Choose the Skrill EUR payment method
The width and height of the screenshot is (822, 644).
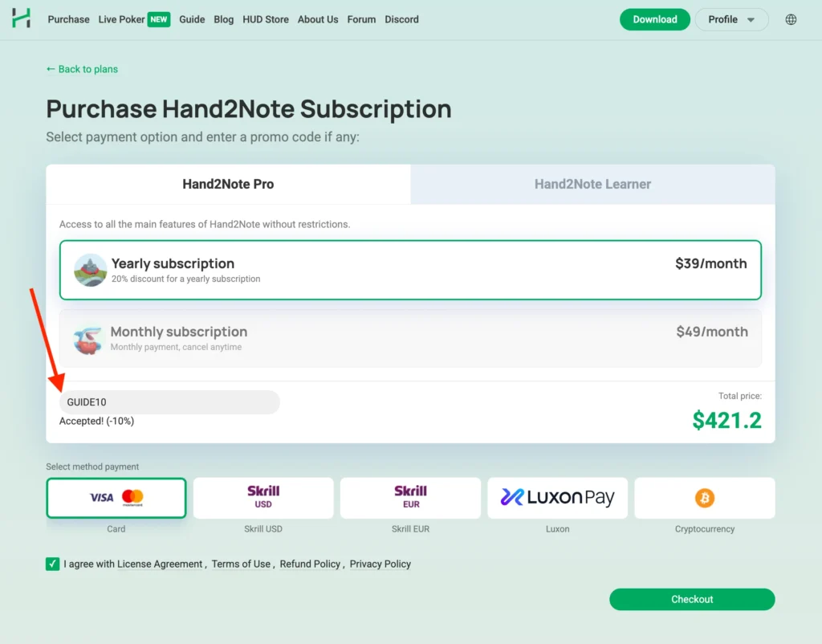pyautogui.click(x=410, y=498)
